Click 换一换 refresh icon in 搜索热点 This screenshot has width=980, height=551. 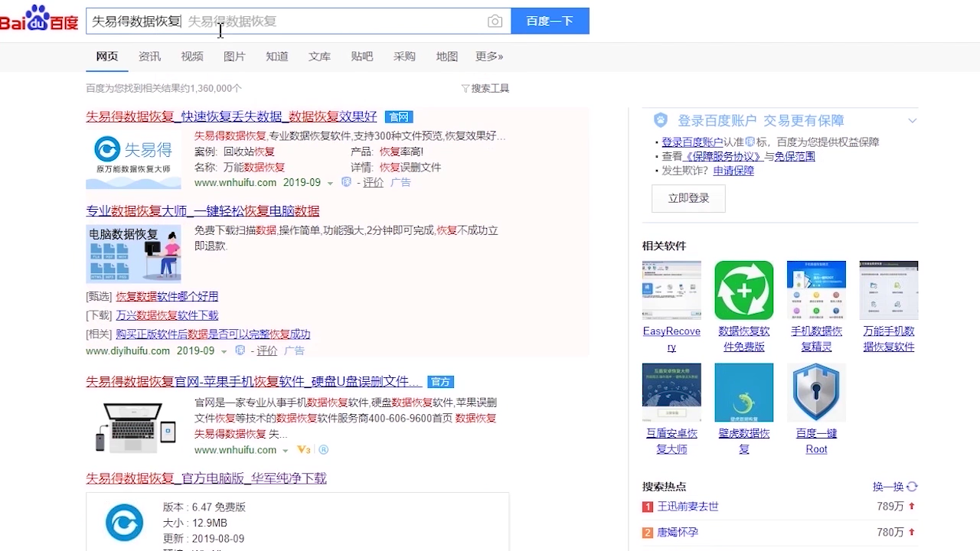click(x=912, y=487)
